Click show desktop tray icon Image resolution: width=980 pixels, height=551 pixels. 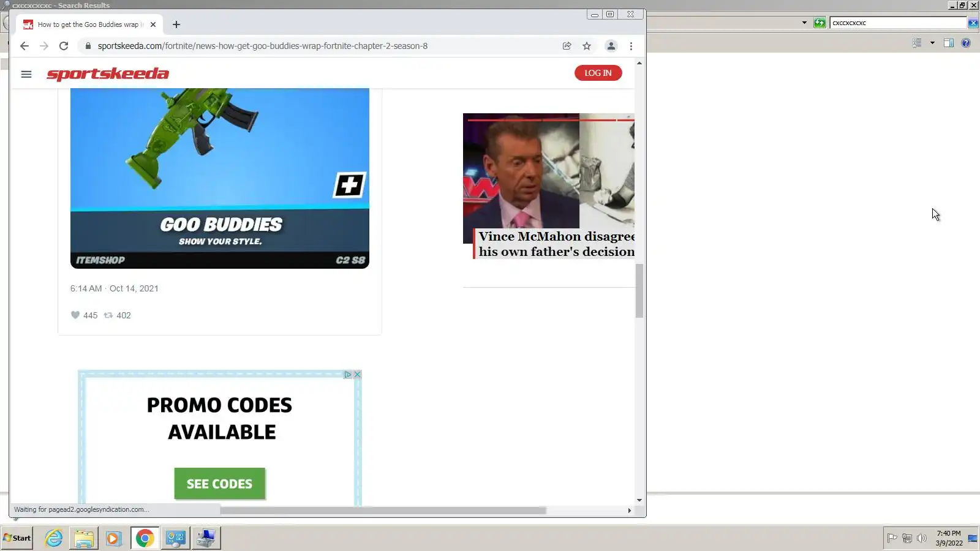click(973, 538)
